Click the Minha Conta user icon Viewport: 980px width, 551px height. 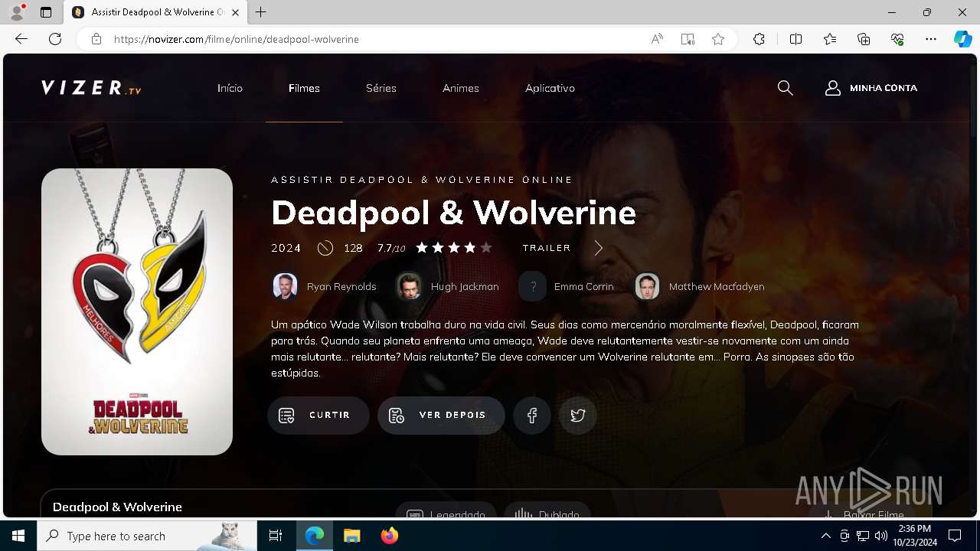coord(833,88)
